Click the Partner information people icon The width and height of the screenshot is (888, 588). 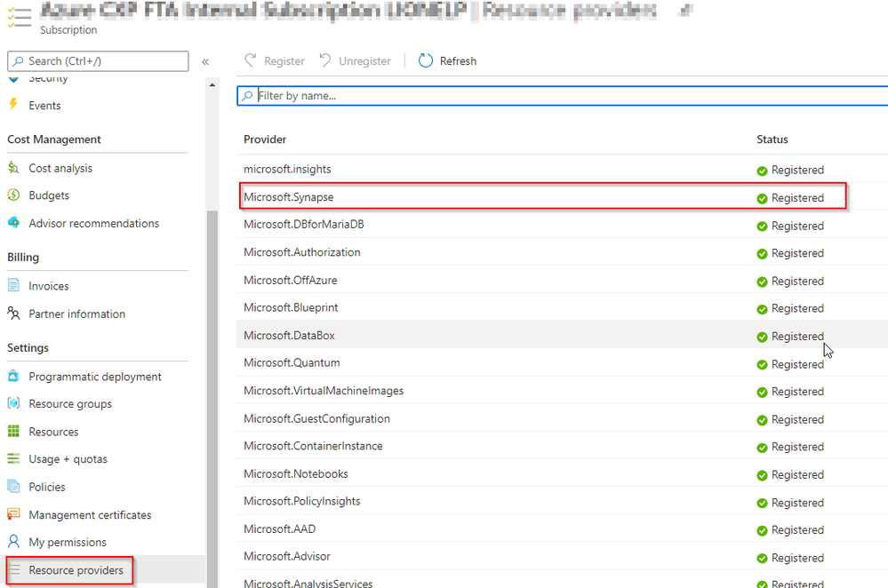(x=13, y=313)
